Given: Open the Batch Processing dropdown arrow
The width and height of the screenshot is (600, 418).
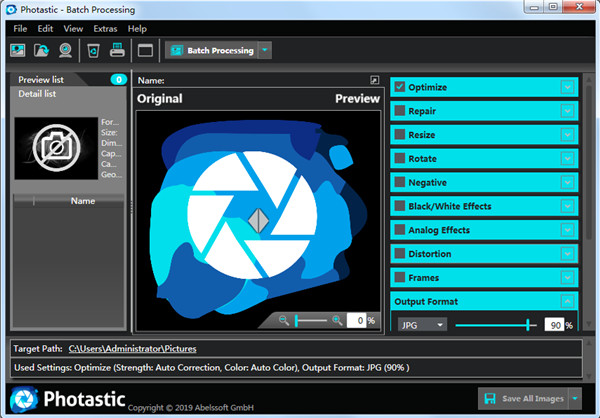Looking at the screenshot, I should pos(264,50).
